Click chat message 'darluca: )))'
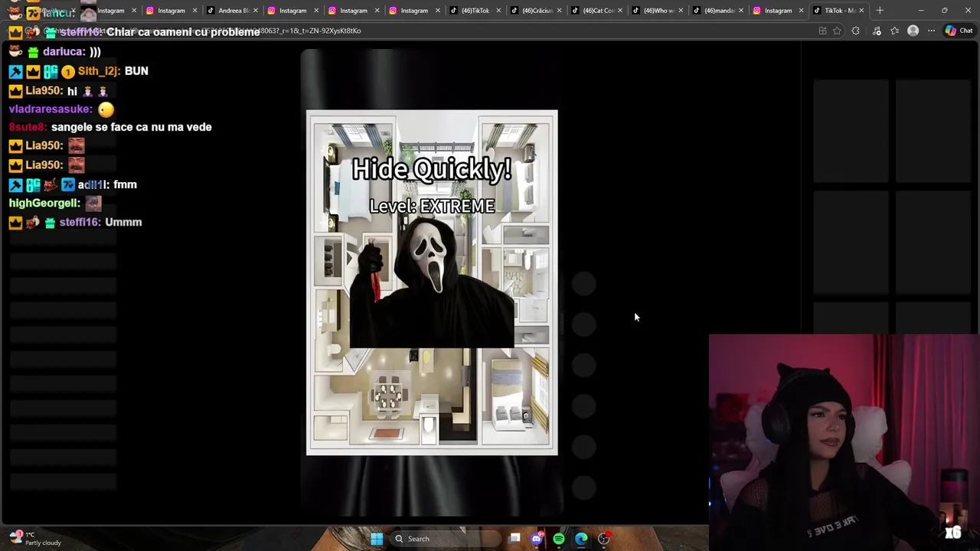 [55, 52]
